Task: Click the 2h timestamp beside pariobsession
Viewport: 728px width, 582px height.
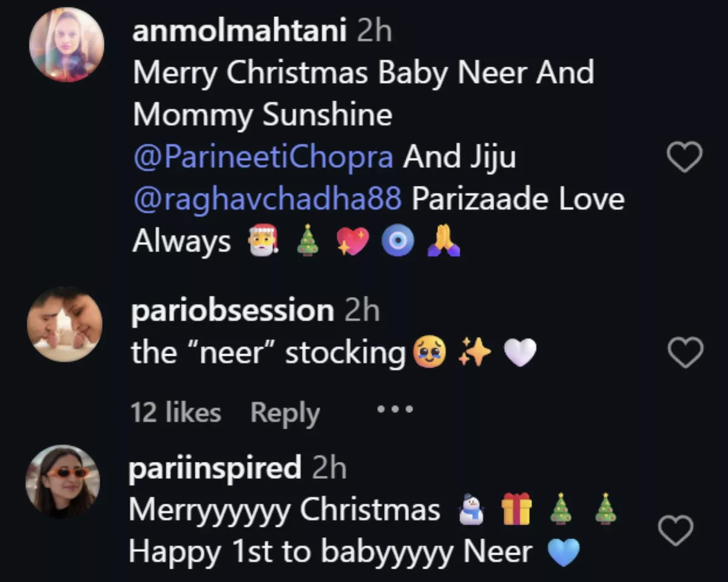Action: tap(362, 311)
